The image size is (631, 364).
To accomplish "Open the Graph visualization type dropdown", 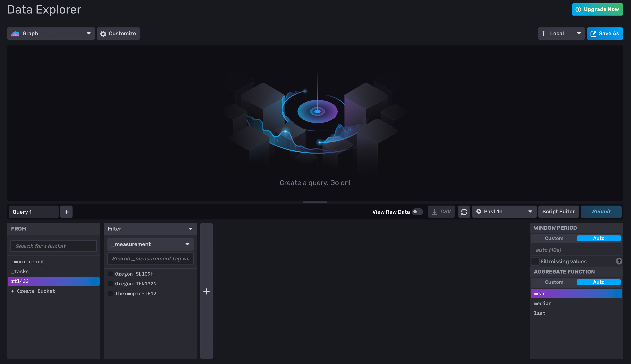I will [x=51, y=34].
